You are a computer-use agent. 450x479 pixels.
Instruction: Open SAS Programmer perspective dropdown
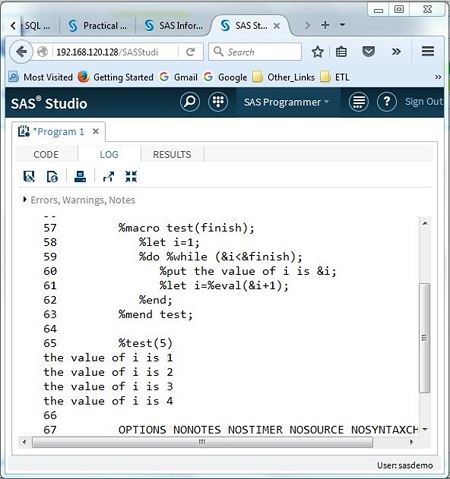click(286, 102)
